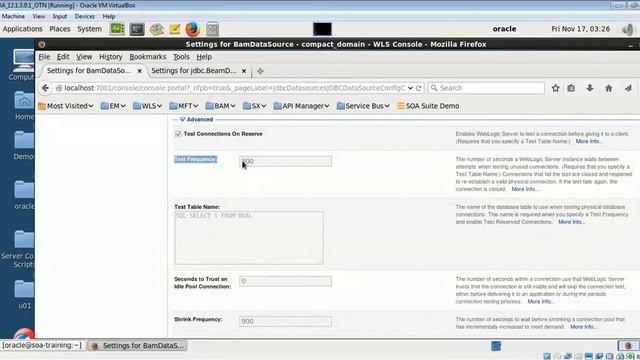Open More Info for Test Table Name
The width and height of the screenshot is (640, 360).
point(571,222)
